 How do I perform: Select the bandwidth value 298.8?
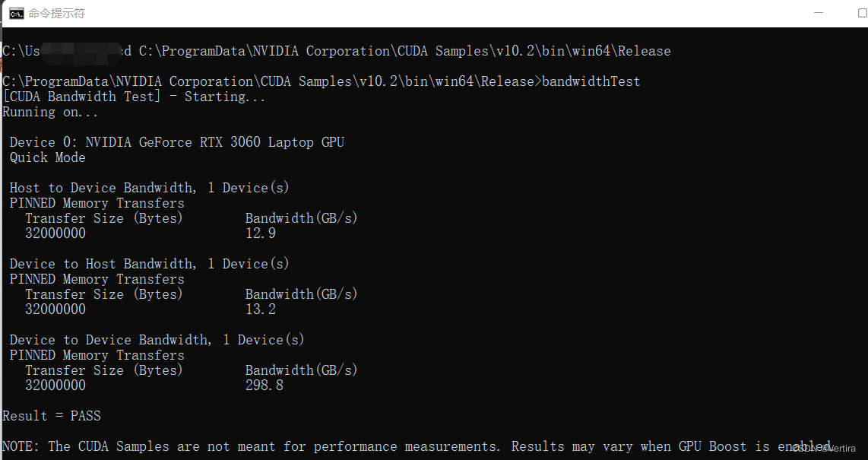coord(263,385)
